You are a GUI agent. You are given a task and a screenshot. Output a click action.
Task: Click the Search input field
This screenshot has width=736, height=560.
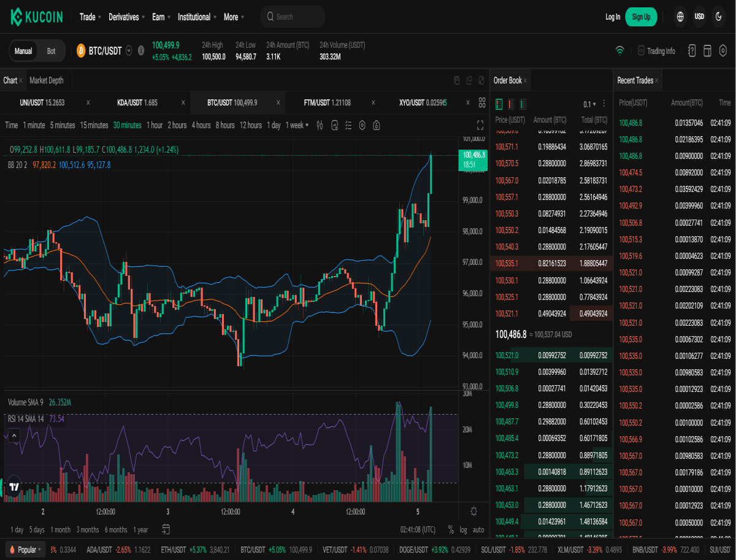(x=293, y=17)
